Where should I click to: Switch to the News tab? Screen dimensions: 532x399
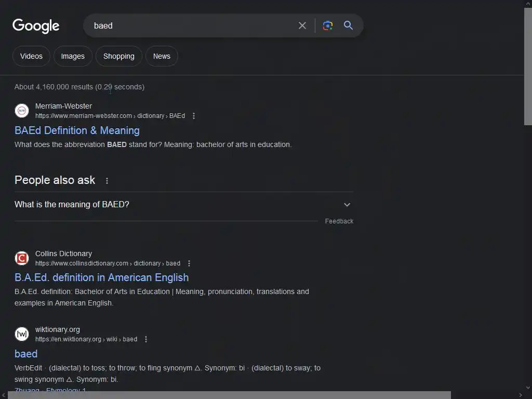tap(162, 56)
